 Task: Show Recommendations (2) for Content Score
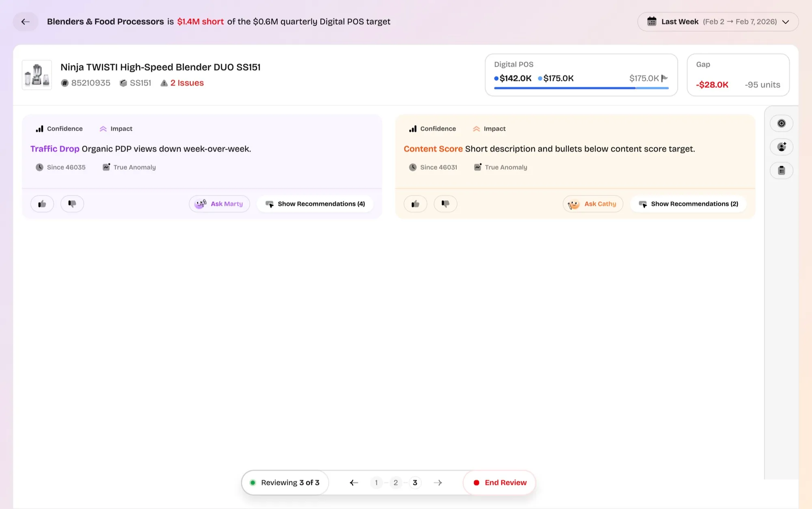click(689, 204)
